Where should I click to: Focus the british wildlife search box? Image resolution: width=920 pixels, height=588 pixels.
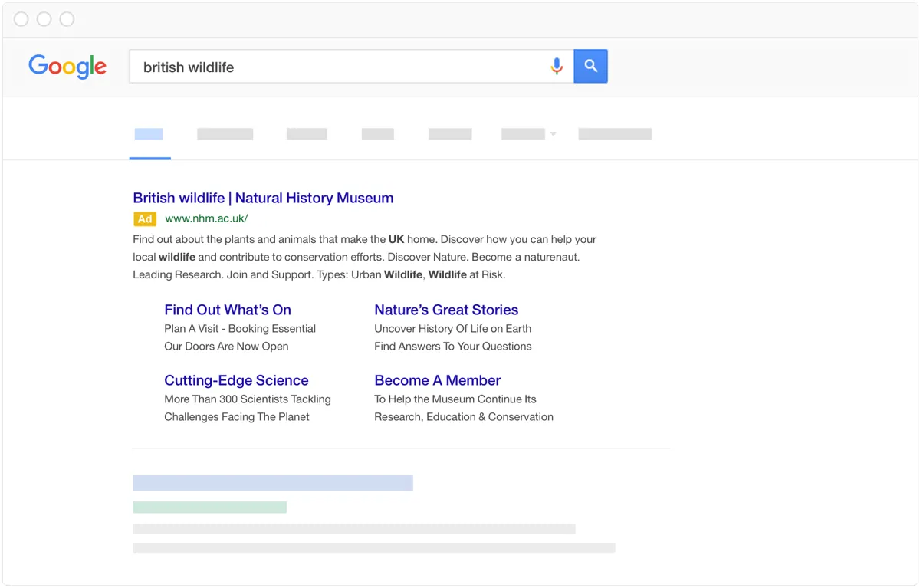point(351,67)
